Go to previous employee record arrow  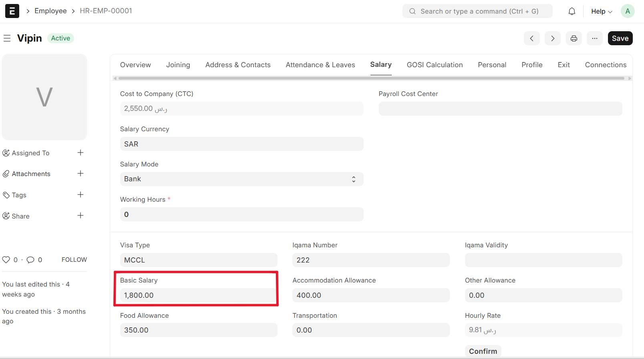(x=532, y=38)
